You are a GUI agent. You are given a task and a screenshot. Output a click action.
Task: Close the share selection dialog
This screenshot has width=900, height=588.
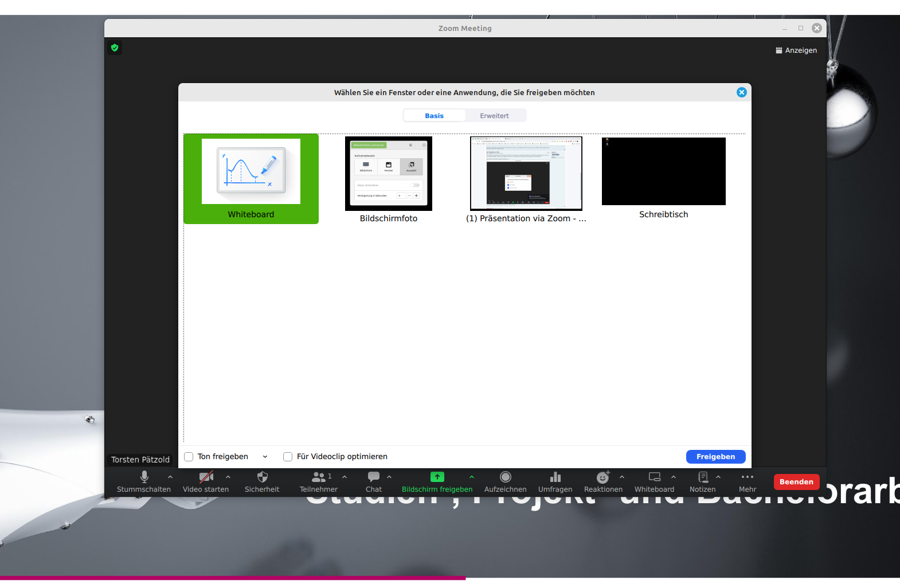741,92
